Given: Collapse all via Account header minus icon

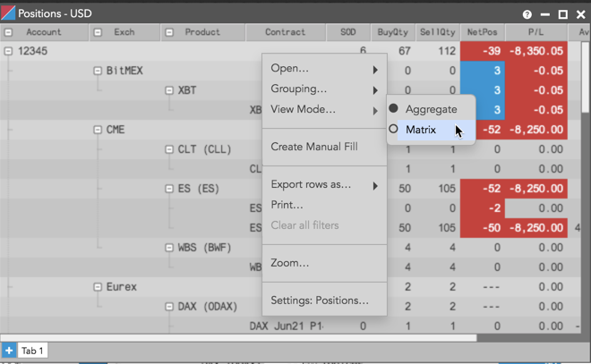Looking at the screenshot, I should tap(8, 32).
